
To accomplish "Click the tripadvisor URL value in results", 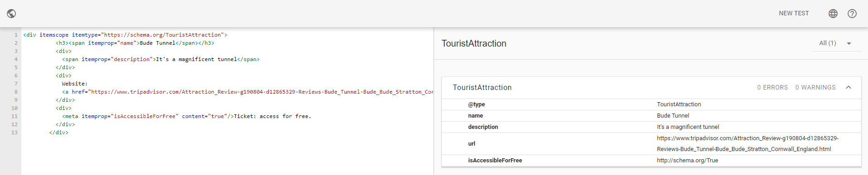I will click(x=747, y=143).
